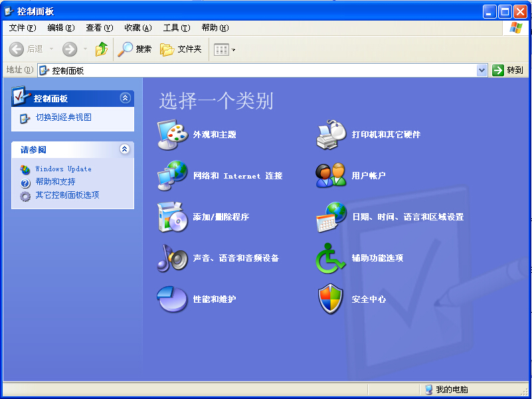Click the Up folder toolbar icon
Screen dimensions: 532x399
[101, 49]
